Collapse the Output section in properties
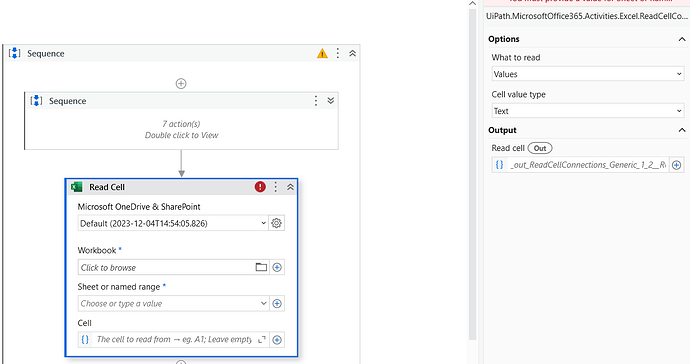690x364 pixels. [682, 130]
